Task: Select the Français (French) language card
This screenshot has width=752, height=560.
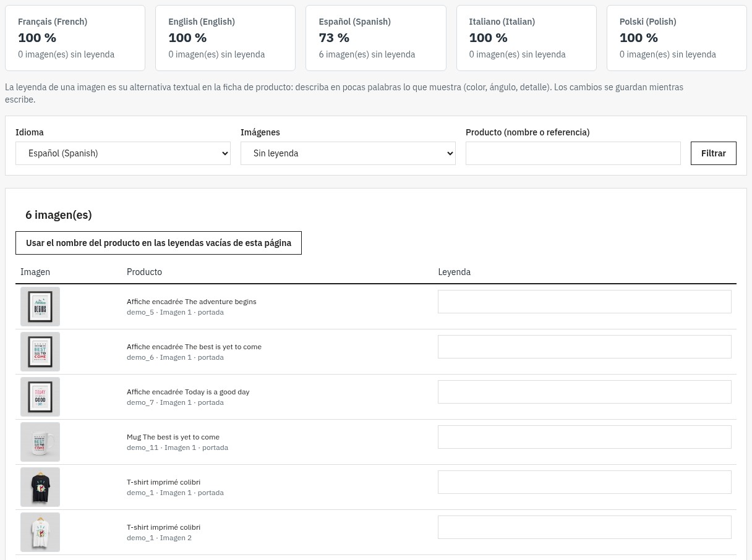Action: (x=75, y=38)
